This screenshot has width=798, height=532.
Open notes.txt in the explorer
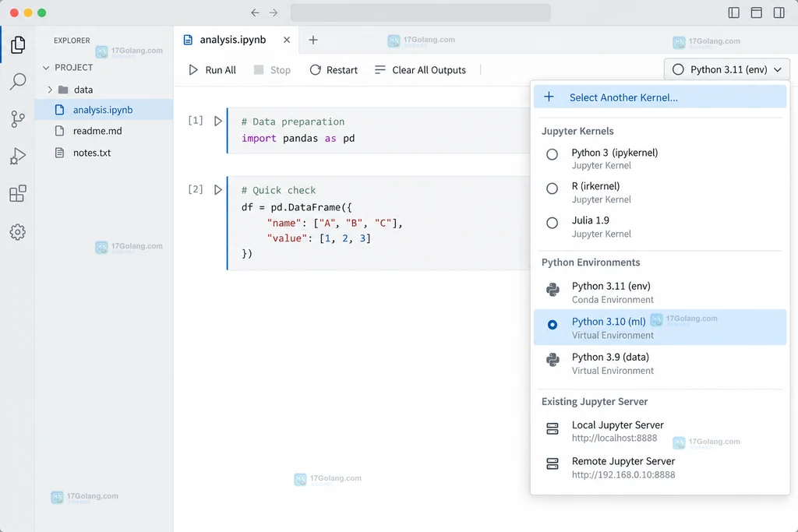(x=104, y=153)
